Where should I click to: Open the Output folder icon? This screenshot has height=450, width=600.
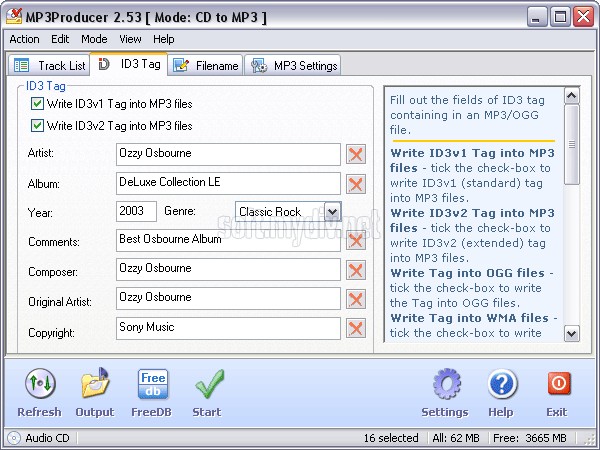(x=95, y=383)
